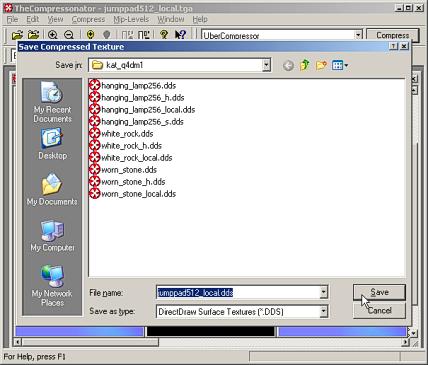Click the dialog's question mark help button
The height and width of the screenshot is (365, 428).
point(394,46)
